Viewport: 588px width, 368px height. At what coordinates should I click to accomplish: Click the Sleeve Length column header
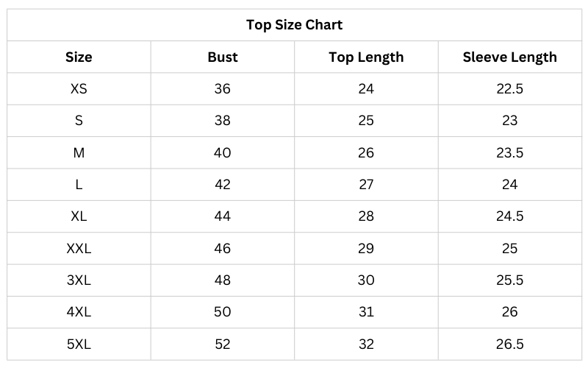(x=509, y=57)
